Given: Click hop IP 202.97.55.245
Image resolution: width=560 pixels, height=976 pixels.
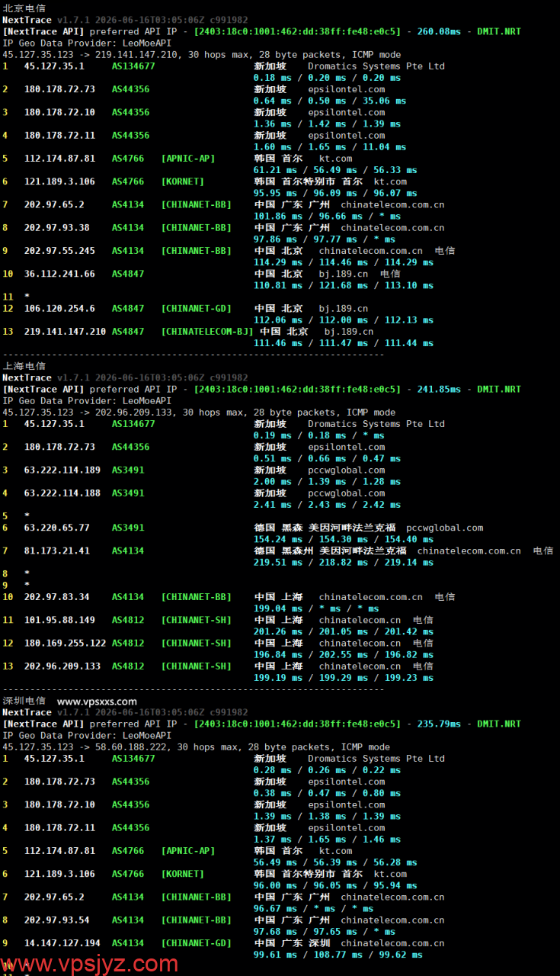Looking at the screenshot, I should pos(59,250).
